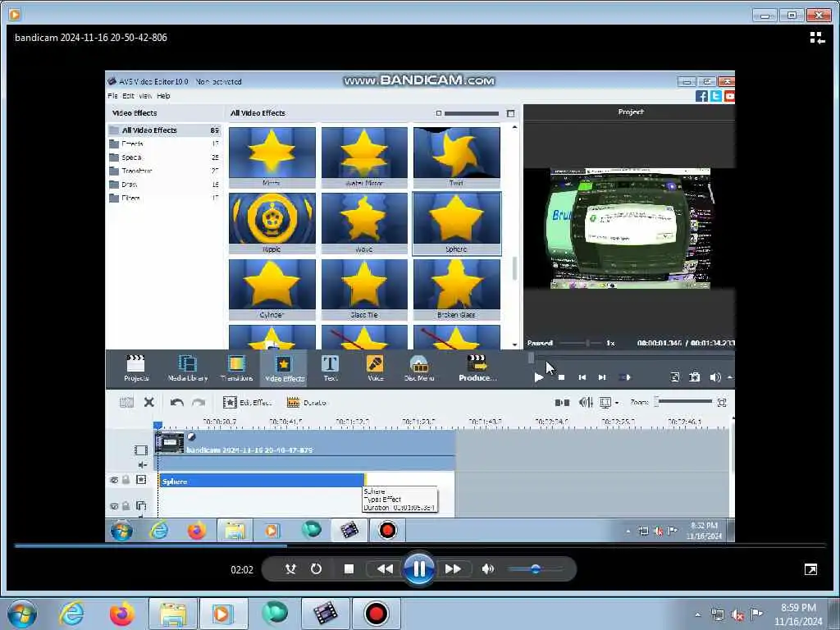The width and height of the screenshot is (840, 630).
Task: Click the Edit Effect button
Action: tap(247, 402)
